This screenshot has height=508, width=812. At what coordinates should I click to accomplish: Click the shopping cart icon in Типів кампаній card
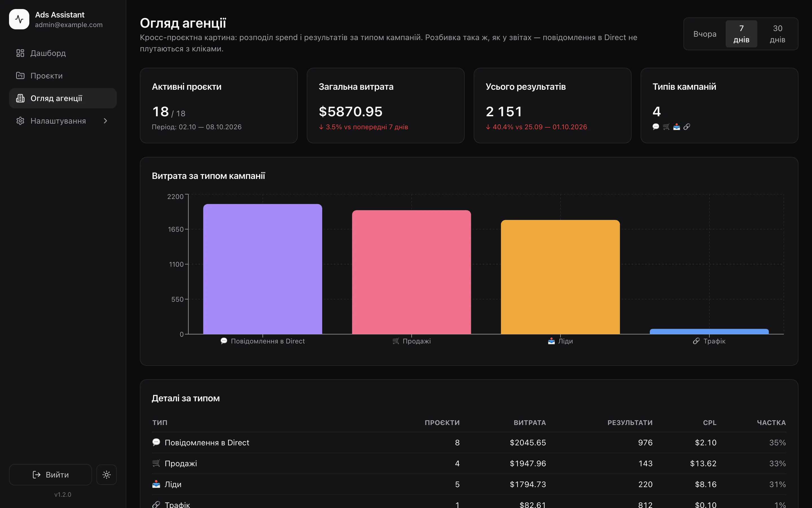tap(666, 127)
